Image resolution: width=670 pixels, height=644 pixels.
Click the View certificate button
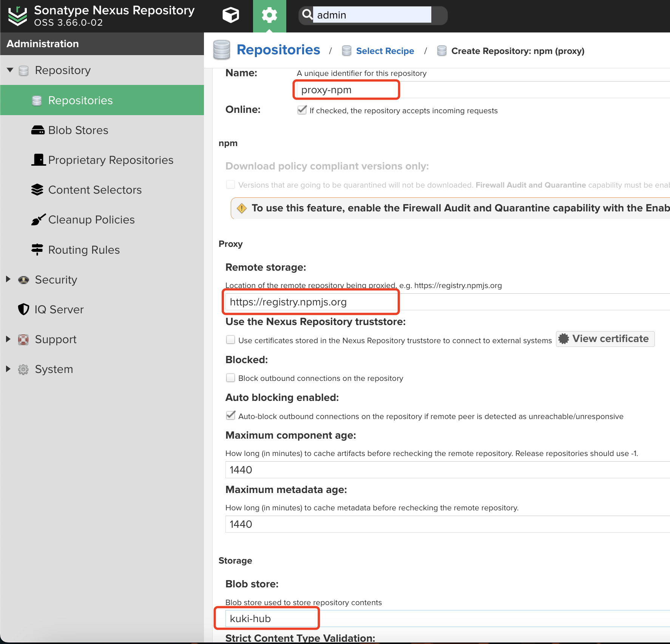[x=605, y=339]
